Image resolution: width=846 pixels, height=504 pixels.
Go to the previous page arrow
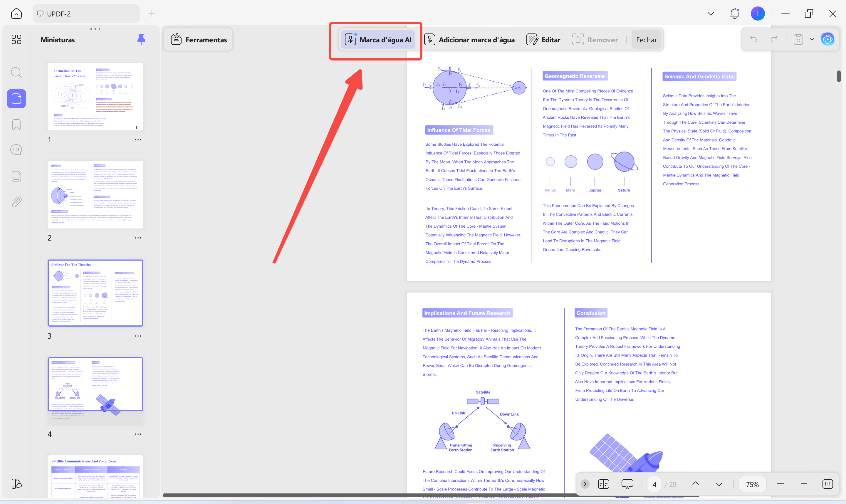tap(695, 484)
